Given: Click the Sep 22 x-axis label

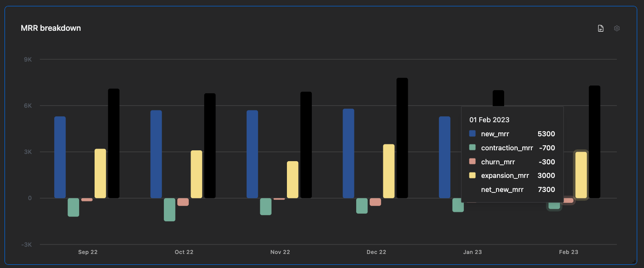Looking at the screenshot, I should [88, 252].
